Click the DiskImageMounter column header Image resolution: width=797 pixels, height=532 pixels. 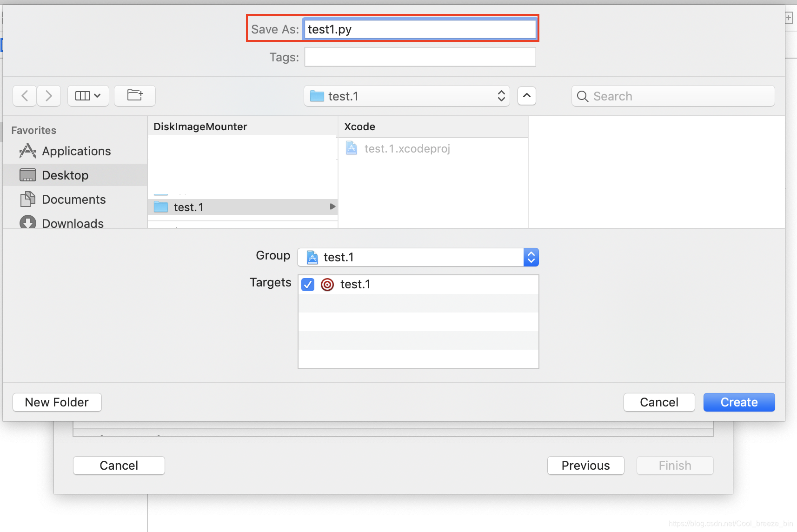(x=242, y=126)
